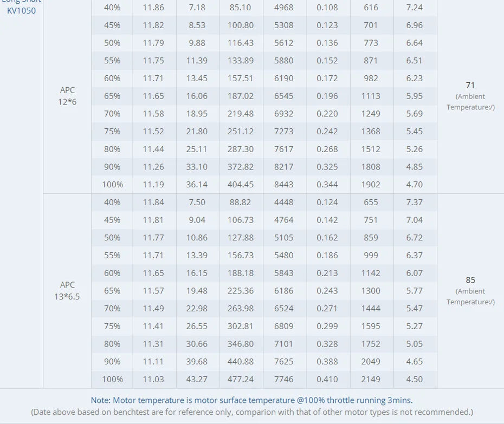The image size is (504, 424).
Task: Click the APC 12*6 propeller label
Action: click(67, 96)
